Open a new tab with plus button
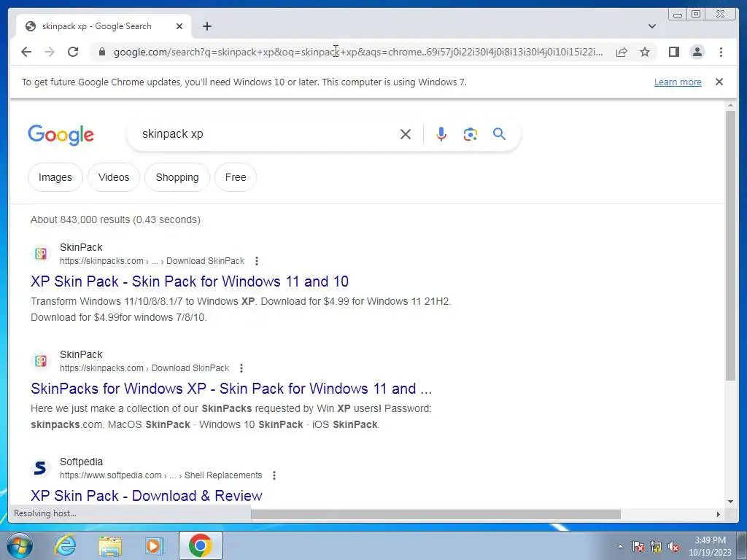 tap(206, 26)
